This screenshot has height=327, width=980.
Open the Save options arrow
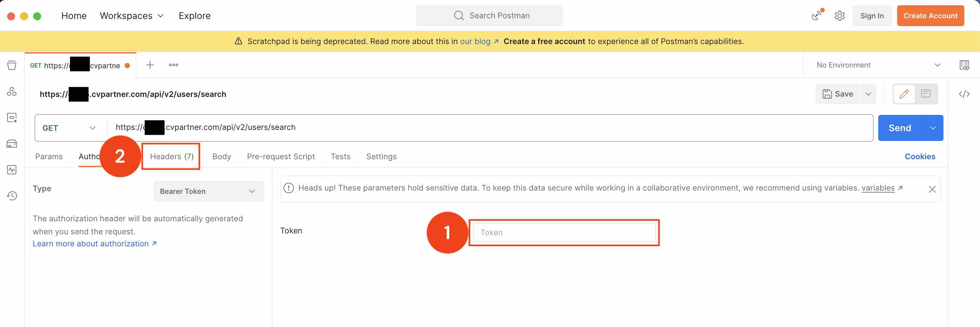[x=868, y=94]
